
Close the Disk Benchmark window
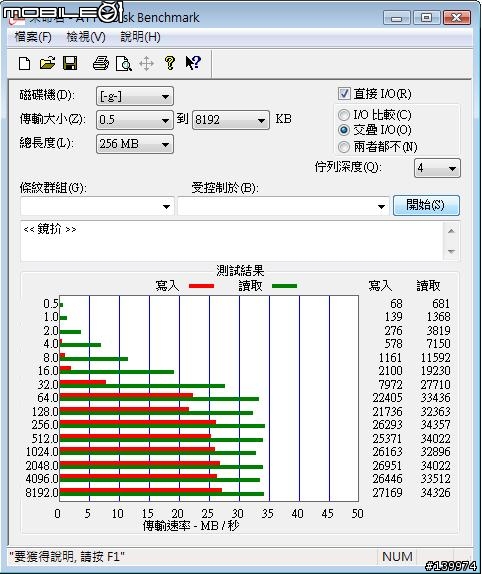pyautogui.click(x=456, y=18)
